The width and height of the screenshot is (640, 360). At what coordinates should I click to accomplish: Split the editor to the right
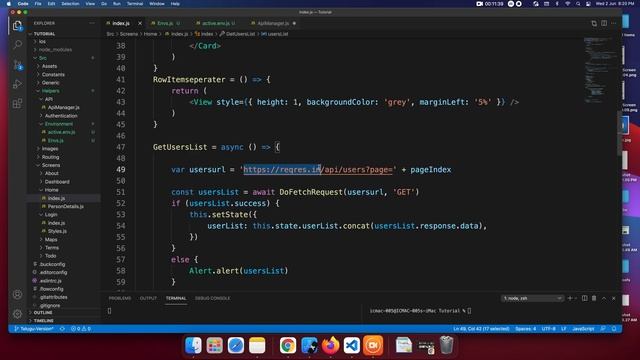pyautogui.click(x=604, y=23)
